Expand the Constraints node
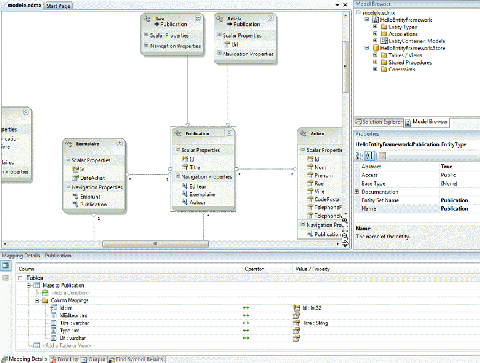 pos(375,69)
